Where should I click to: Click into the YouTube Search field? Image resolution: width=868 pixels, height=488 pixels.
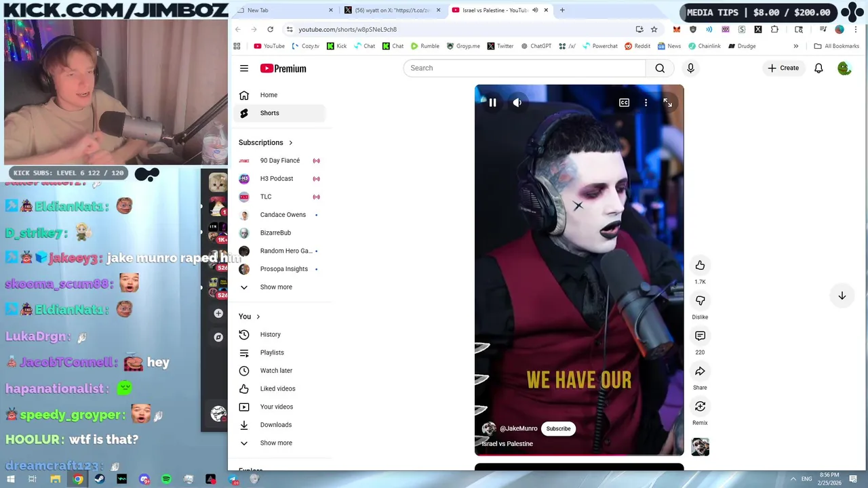click(524, 68)
